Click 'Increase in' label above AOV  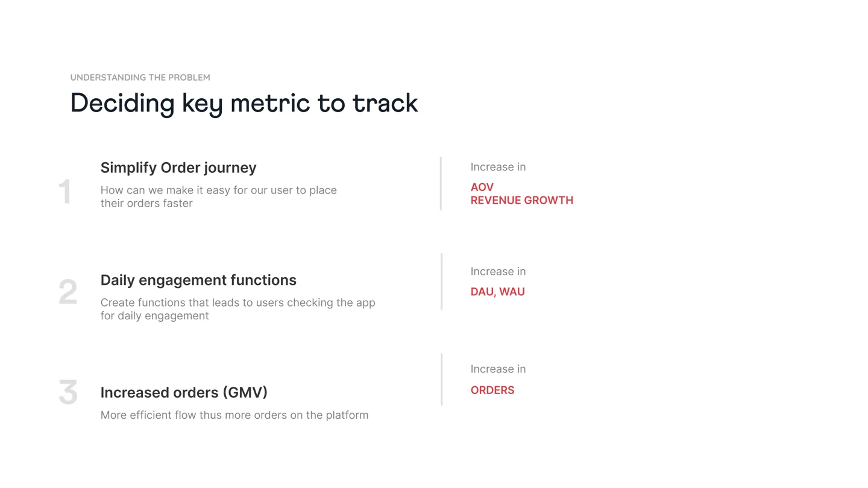click(498, 167)
